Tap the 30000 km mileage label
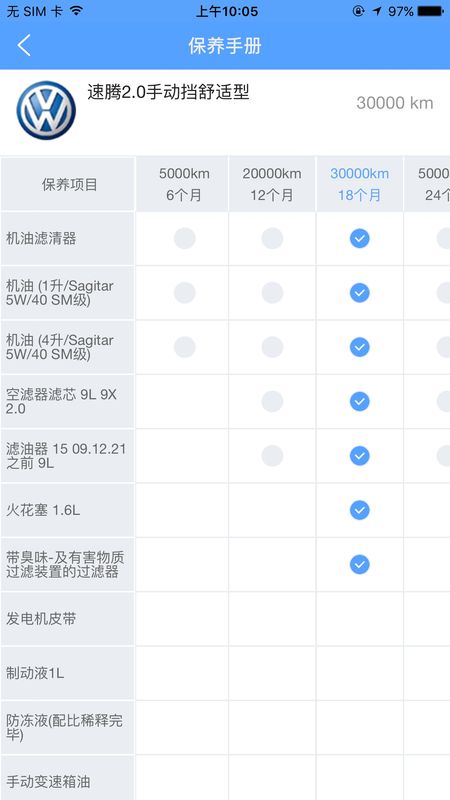Viewport: 450px width, 800px height. [395, 103]
